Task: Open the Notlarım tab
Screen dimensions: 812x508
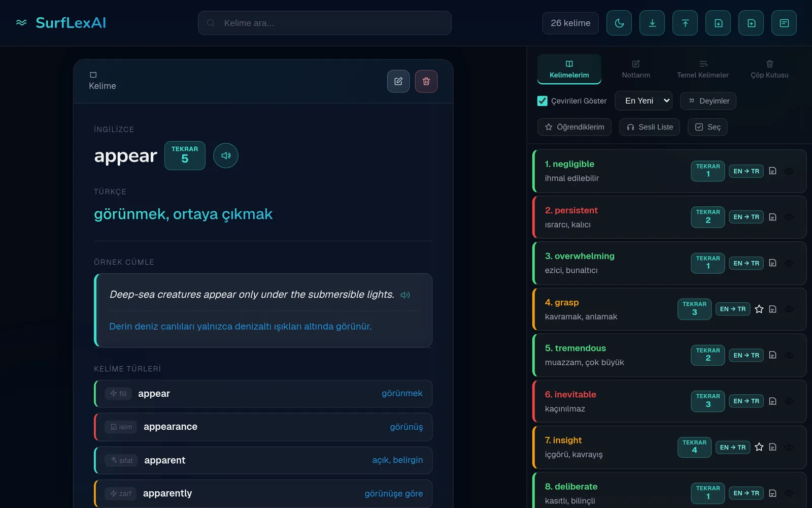Action: coord(636,69)
